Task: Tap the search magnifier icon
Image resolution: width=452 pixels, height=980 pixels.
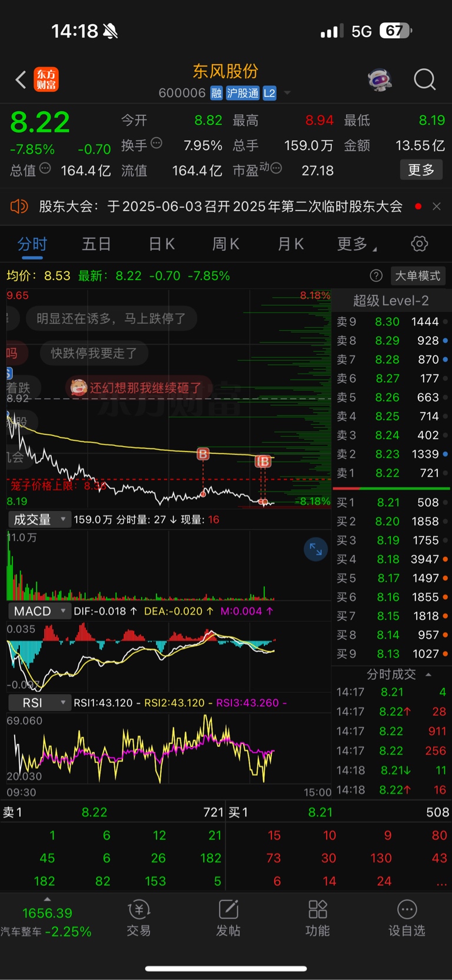Action: tap(424, 79)
